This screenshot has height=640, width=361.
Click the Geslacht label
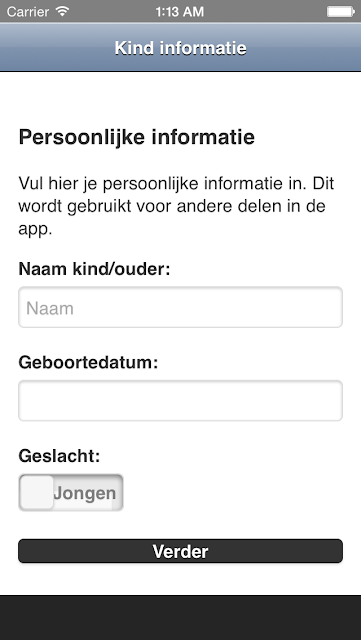click(x=59, y=456)
